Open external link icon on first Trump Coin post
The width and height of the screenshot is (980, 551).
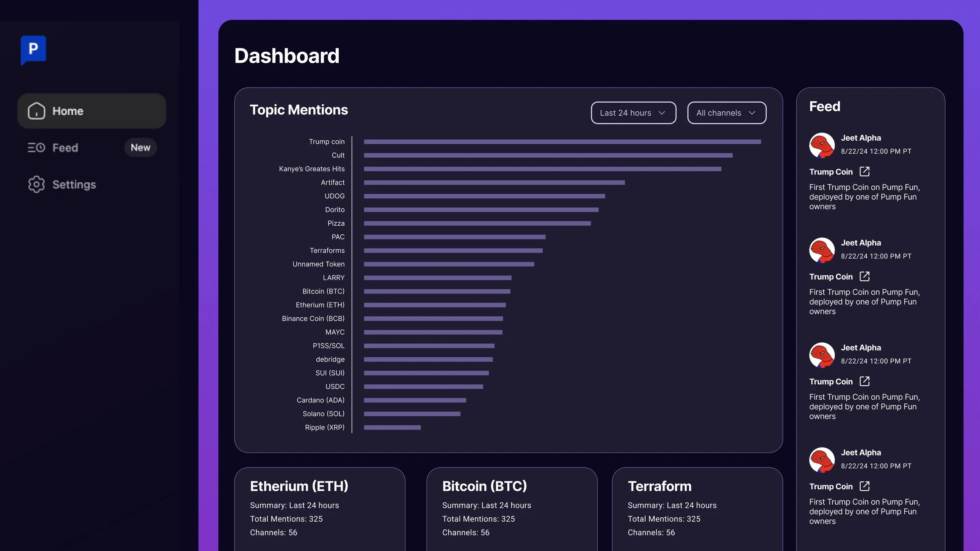click(x=864, y=172)
